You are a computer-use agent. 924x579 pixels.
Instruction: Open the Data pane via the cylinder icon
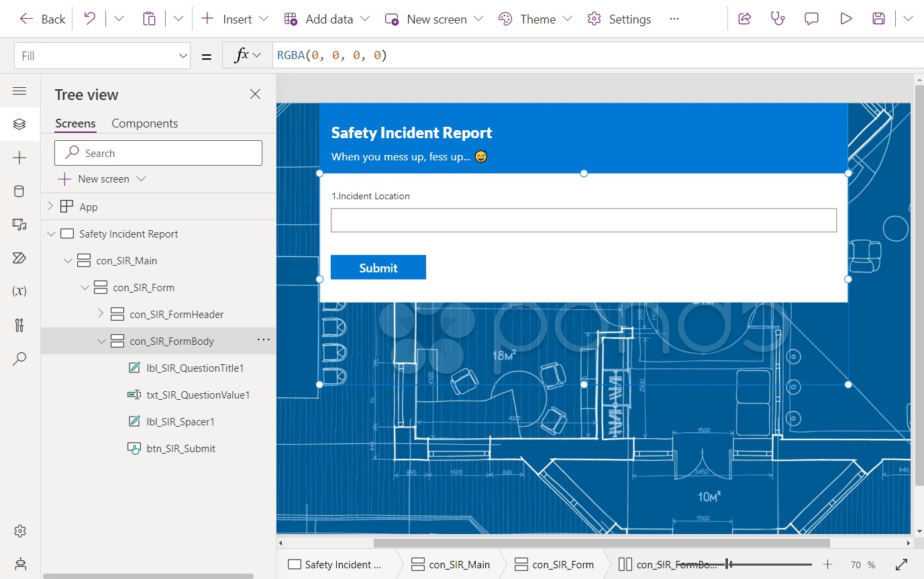click(x=19, y=191)
